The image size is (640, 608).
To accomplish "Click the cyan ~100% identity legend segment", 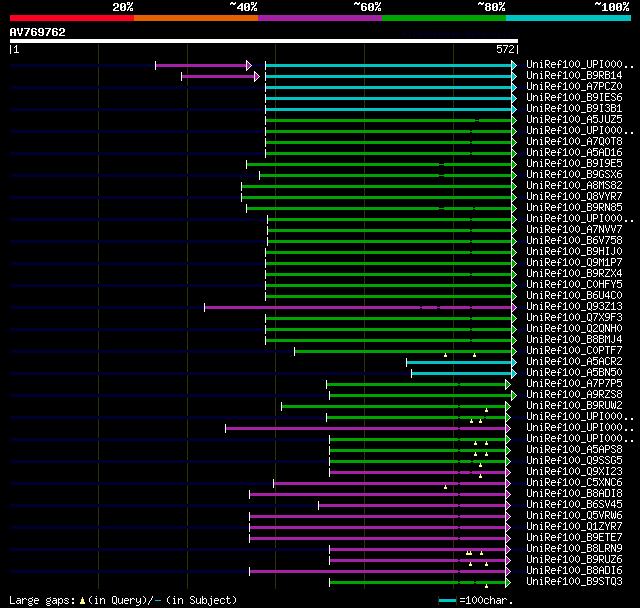I will click(x=569, y=18).
